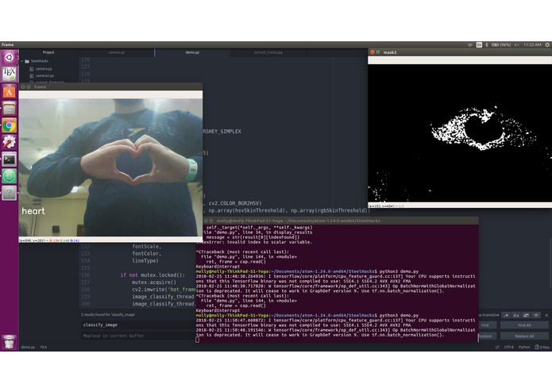Open the file archive manager dock icon
This screenshot has height=392, width=552.
click(x=10, y=108)
